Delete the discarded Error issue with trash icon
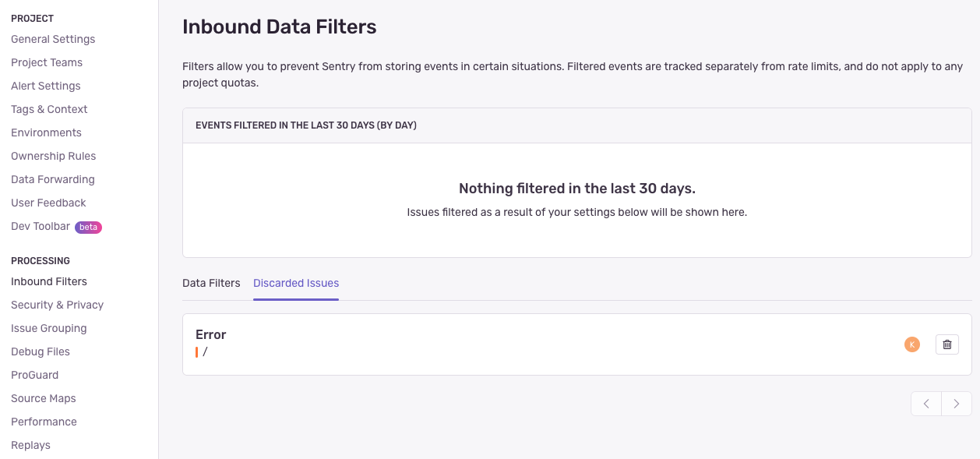This screenshot has width=980, height=459. (x=947, y=344)
